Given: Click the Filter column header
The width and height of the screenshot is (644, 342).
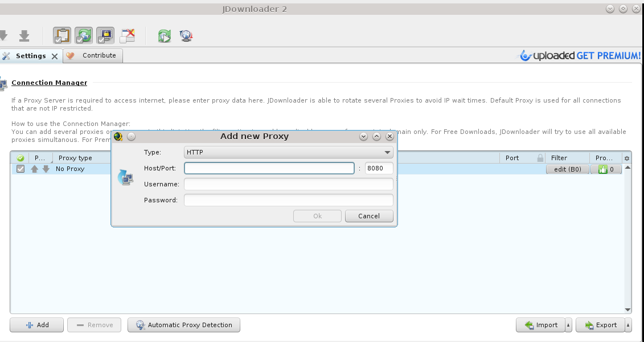Looking at the screenshot, I should 559,158.
